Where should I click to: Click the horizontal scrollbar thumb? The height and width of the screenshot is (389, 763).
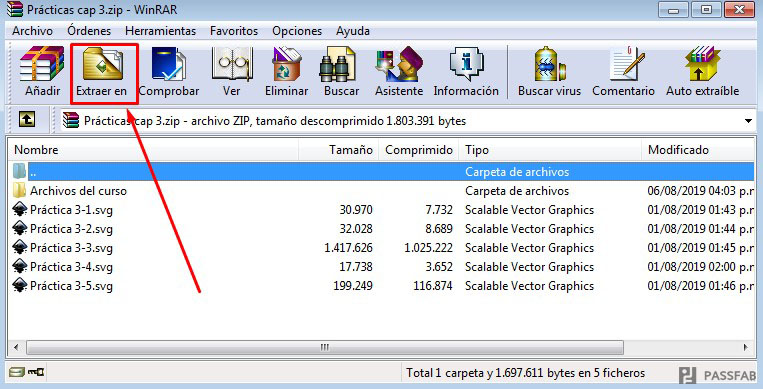coord(325,348)
